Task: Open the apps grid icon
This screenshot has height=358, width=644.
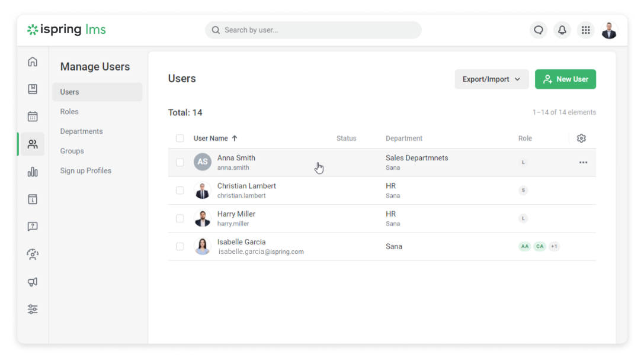Action: (585, 30)
